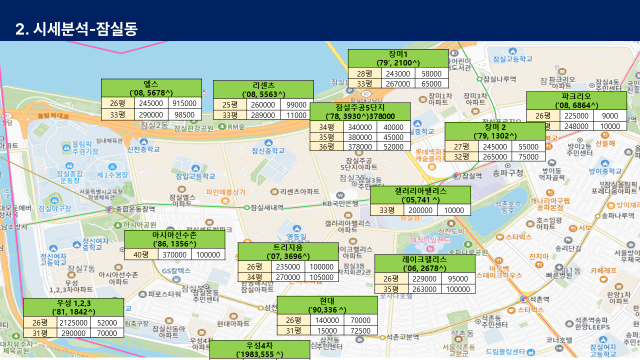
Task: Click the 리센츠아파트 apartment marker icon
Action: click(x=275, y=191)
